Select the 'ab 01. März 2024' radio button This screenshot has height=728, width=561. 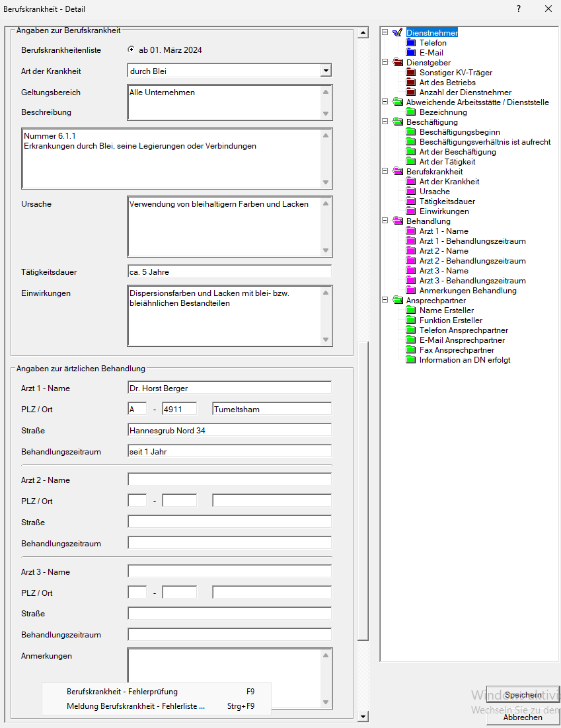click(131, 50)
